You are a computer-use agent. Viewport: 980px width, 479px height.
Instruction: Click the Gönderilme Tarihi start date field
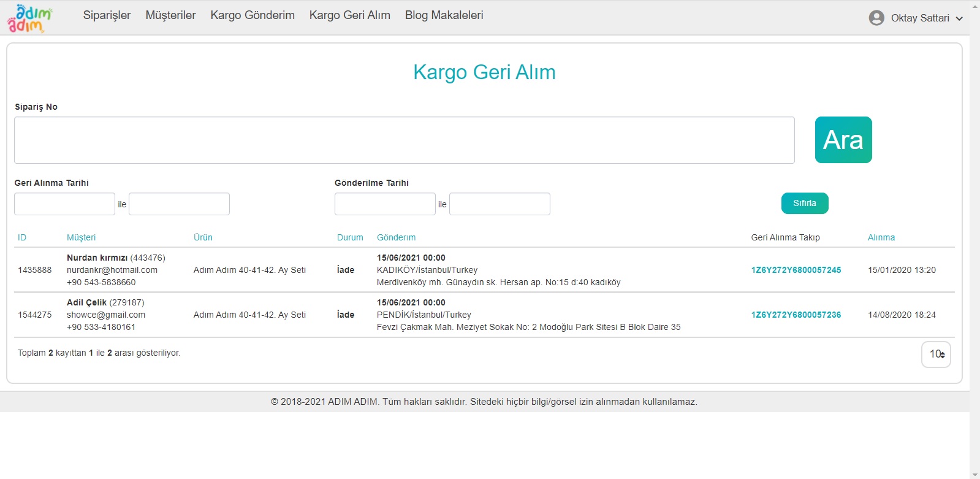(x=385, y=204)
